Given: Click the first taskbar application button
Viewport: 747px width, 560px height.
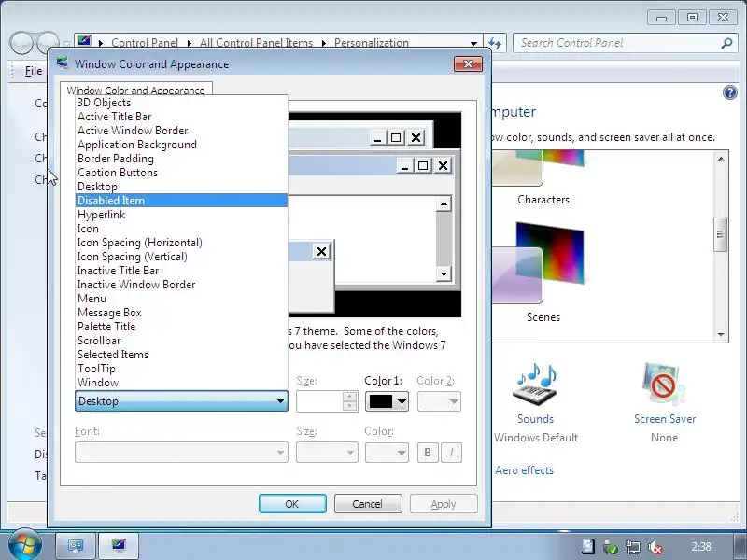Looking at the screenshot, I should pos(76,545).
